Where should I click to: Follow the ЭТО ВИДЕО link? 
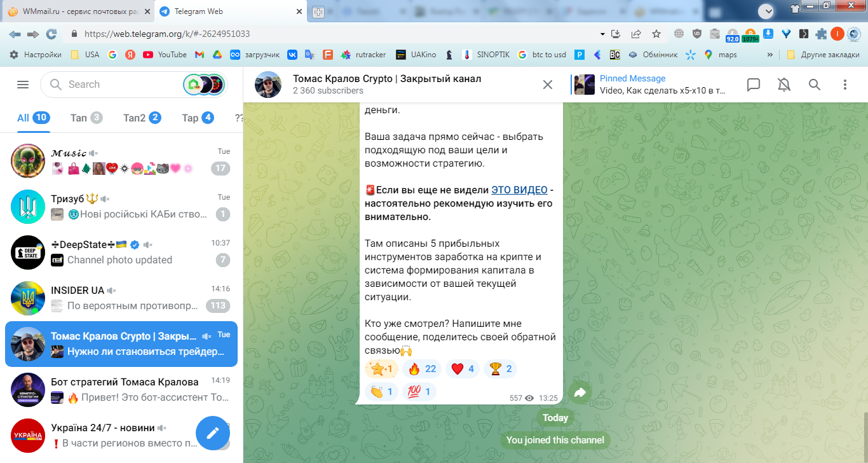click(x=519, y=190)
